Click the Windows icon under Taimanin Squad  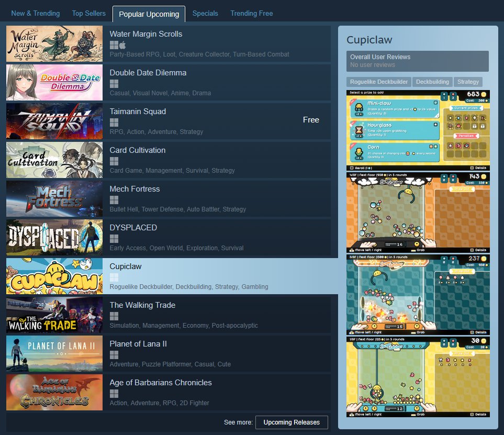click(x=114, y=122)
